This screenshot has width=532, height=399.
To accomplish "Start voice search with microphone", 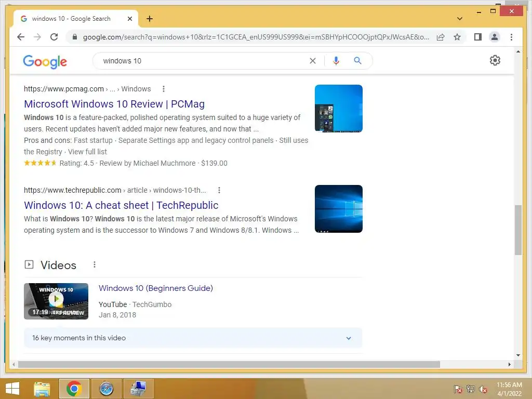I will coord(336,61).
